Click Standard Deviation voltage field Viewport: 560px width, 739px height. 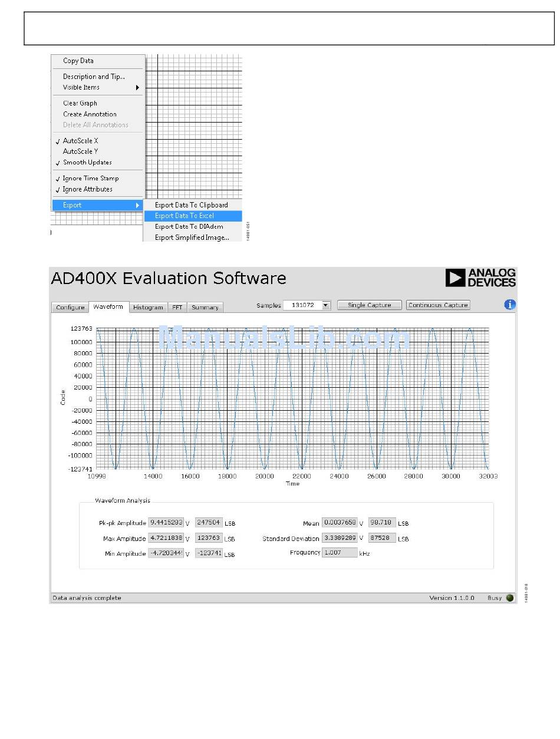coord(340,538)
